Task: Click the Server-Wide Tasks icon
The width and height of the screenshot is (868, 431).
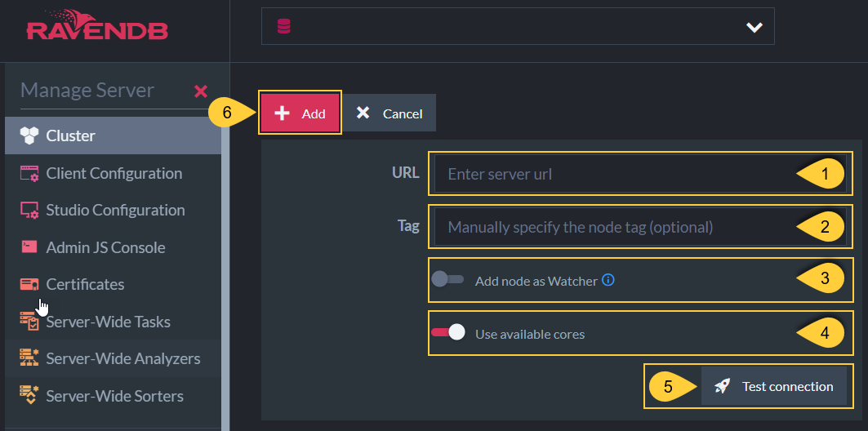Action: (x=29, y=322)
